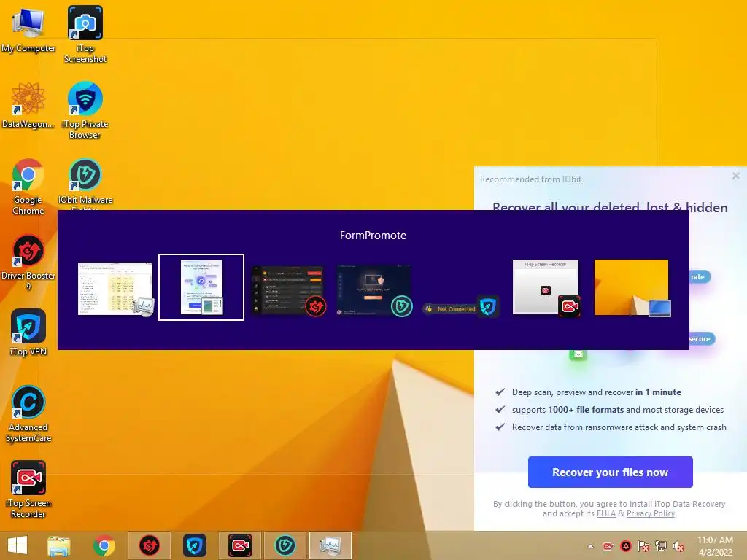Select the iTop Screen Recorder thumbnail
This screenshot has height=560, width=747.
pyautogui.click(x=546, y=287)
